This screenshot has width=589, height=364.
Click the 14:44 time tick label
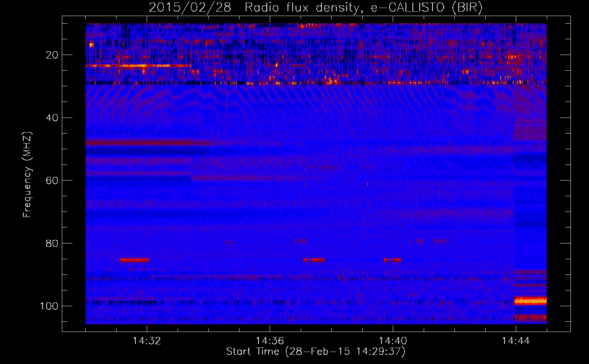point(516,341)
